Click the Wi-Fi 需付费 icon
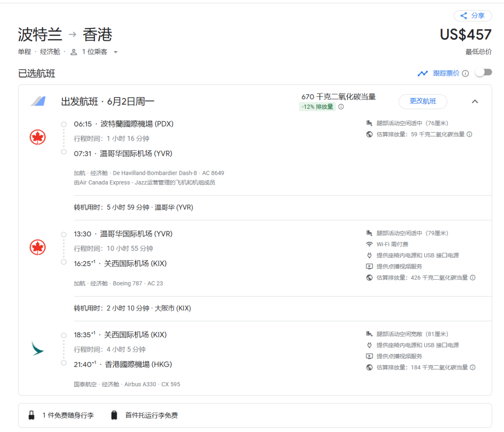The height and width of the screenshot is (432, 504). (369, 244)
